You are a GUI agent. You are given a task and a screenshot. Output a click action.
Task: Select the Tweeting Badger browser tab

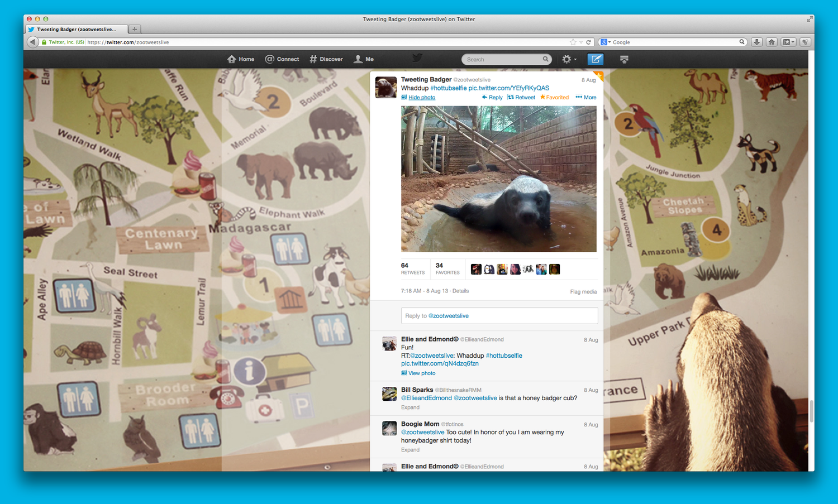click(77, 29)
